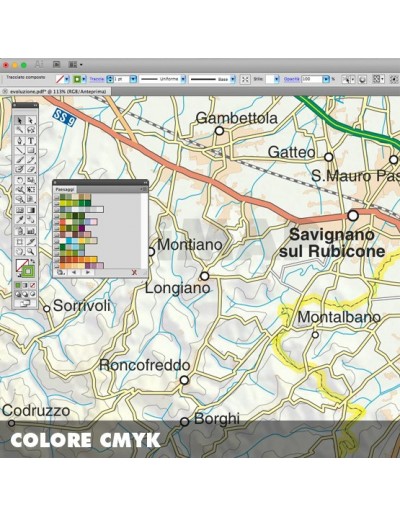Choose the Lasso tool
Image resolution: width=400 pixels, height=517 pixels.
(31, 130)
